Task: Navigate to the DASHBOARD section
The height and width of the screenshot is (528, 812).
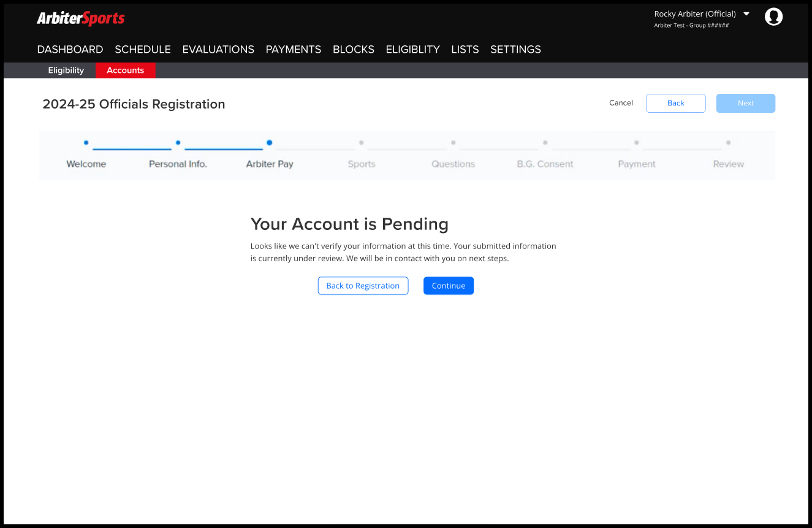Action: click(x=70, y=49)
